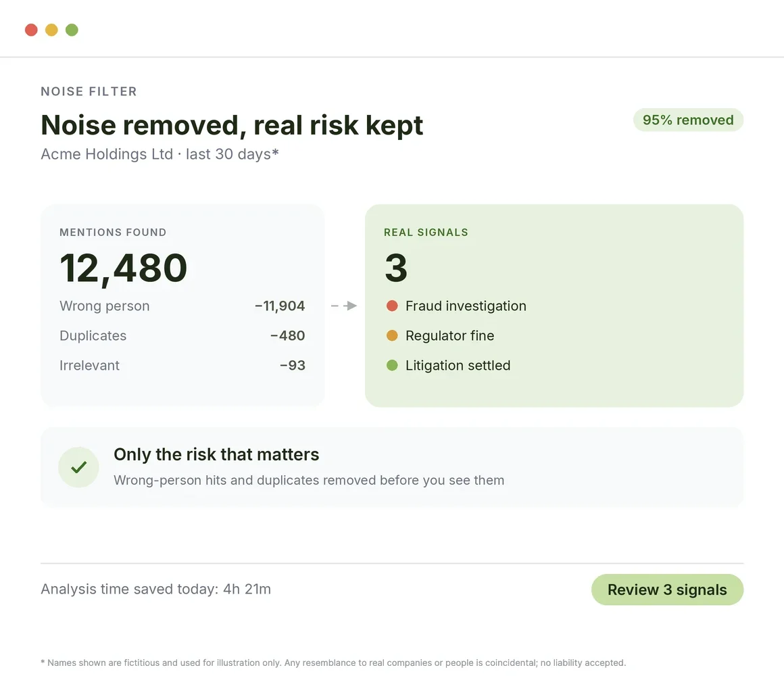The width and height of the screenshot is (784, 676).
Task: Click the 12,480 mentions found total
Action: tap(124, 268)
